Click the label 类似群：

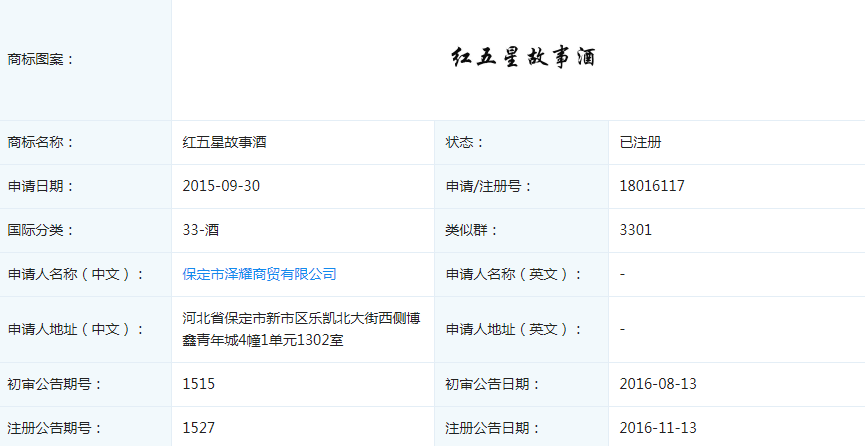472,230
